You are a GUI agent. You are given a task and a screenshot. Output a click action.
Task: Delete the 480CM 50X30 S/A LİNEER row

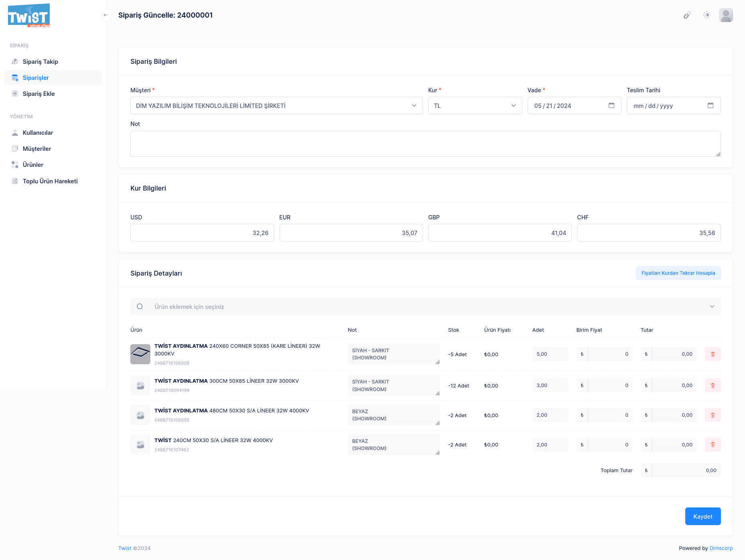tap(712, 415)
